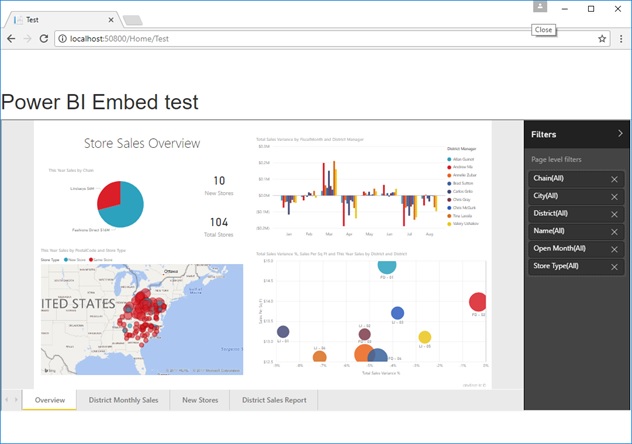Click the Filters pane header text
This screenshot has width=632, height=444.
click(x=543, y=135)
